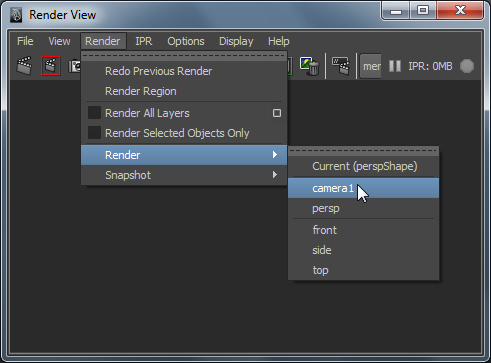Open the View menu

pos(59,41)
